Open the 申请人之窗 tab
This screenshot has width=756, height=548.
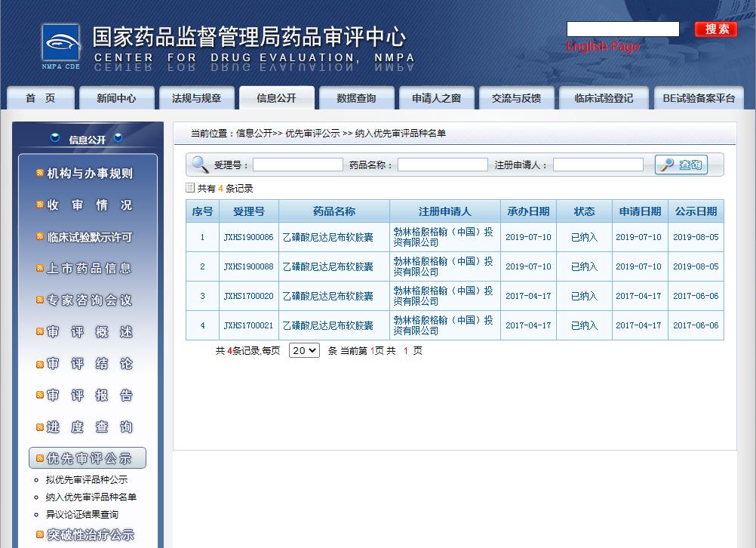click(x=436, y=98)
